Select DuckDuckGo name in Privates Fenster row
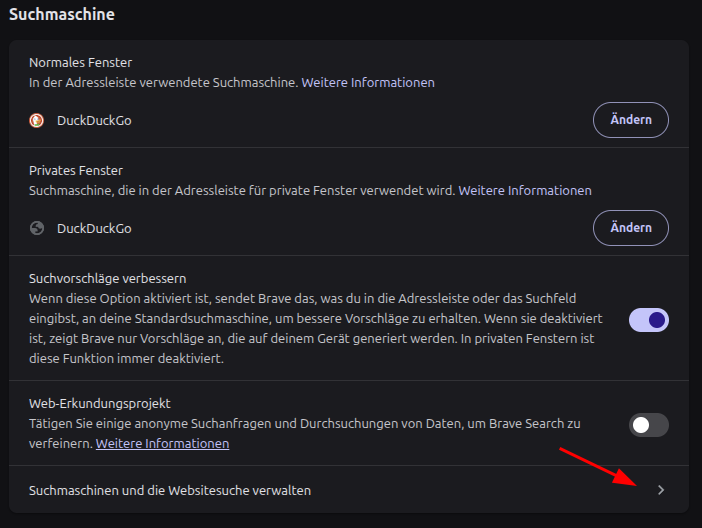This screenshot has width=702, height=528. (x=94, y=229)
